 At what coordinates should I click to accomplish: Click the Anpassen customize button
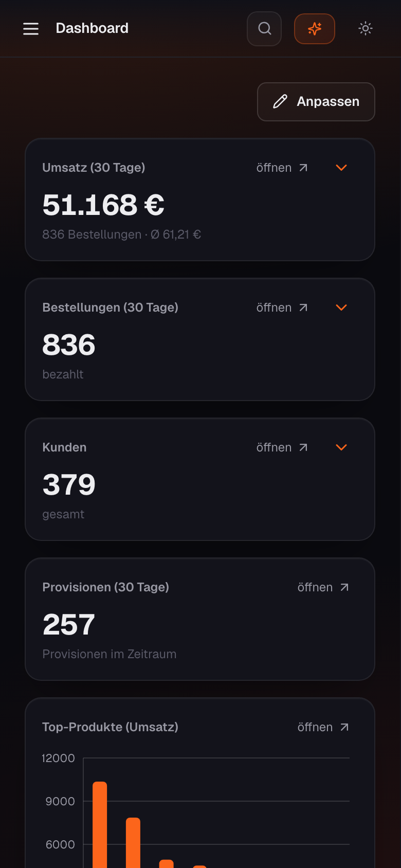point(316,102)
